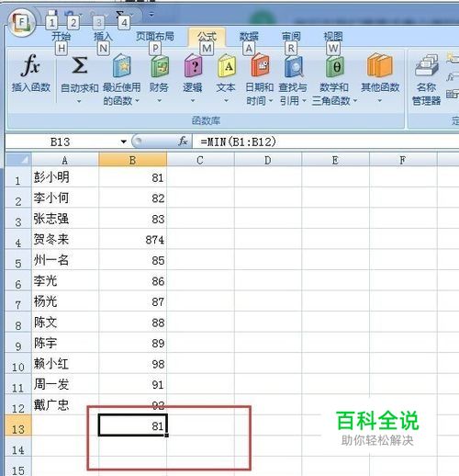Select cell with name 戴广忠
This screenshot has height=476, width=459.
coord(65,404)
